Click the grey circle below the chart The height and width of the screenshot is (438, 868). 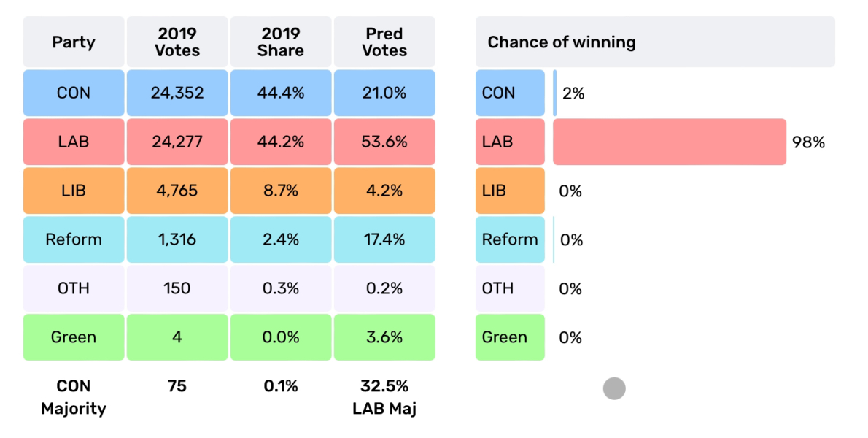tap(614, 388)
